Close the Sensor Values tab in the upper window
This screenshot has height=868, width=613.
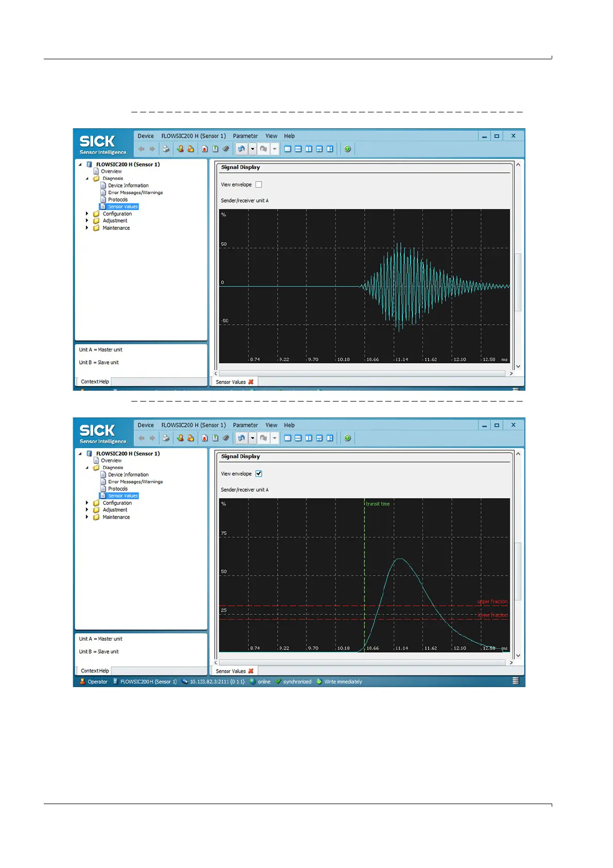pyautogui.click(x=251, y=382)
